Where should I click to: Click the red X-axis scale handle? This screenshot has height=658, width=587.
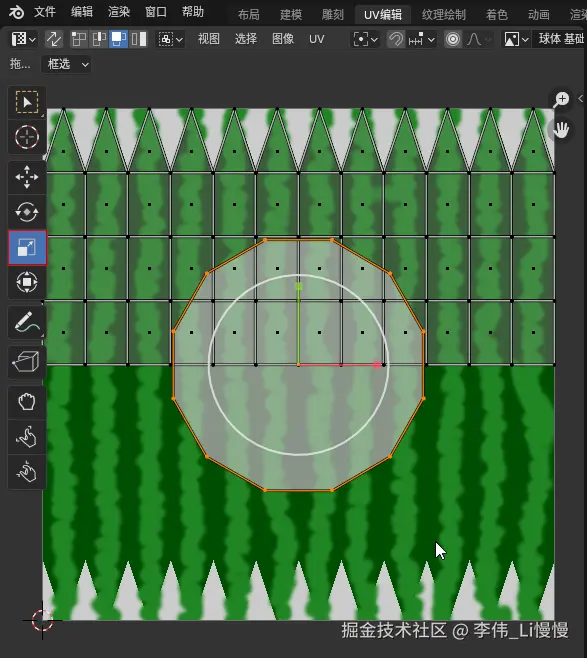coord(377,365)
